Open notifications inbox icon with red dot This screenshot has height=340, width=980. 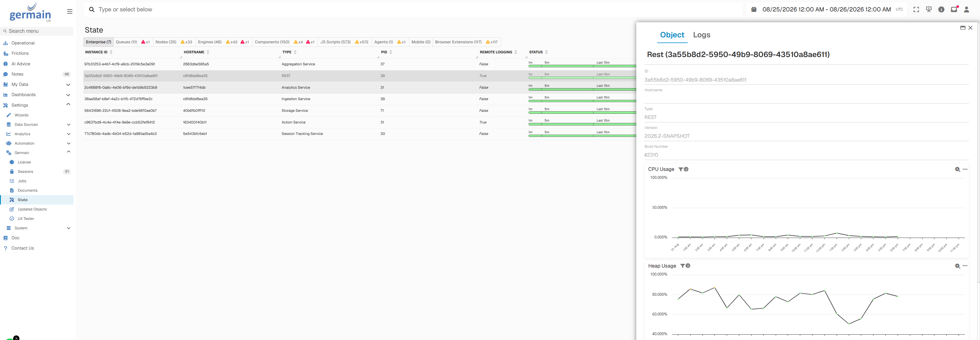(x=954, y=9)
